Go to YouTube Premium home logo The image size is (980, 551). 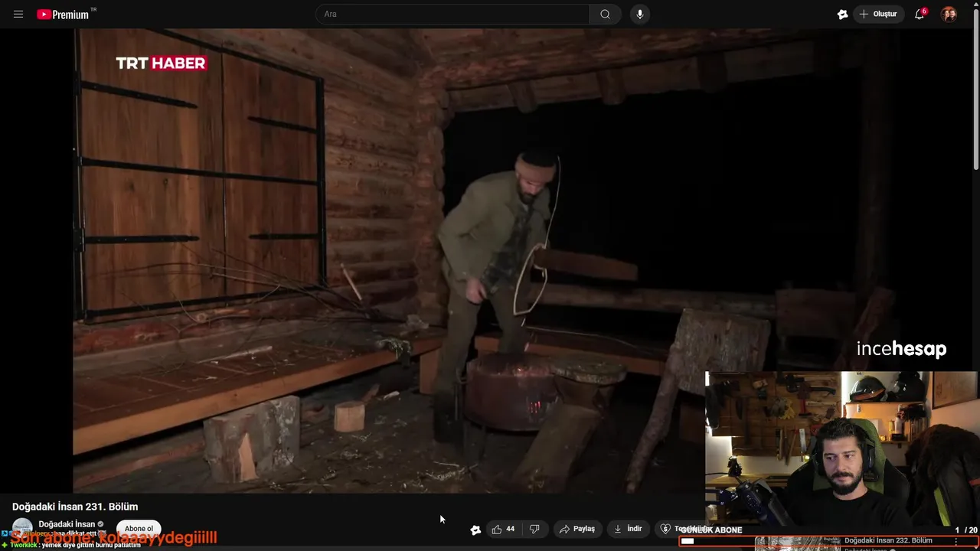63,15
